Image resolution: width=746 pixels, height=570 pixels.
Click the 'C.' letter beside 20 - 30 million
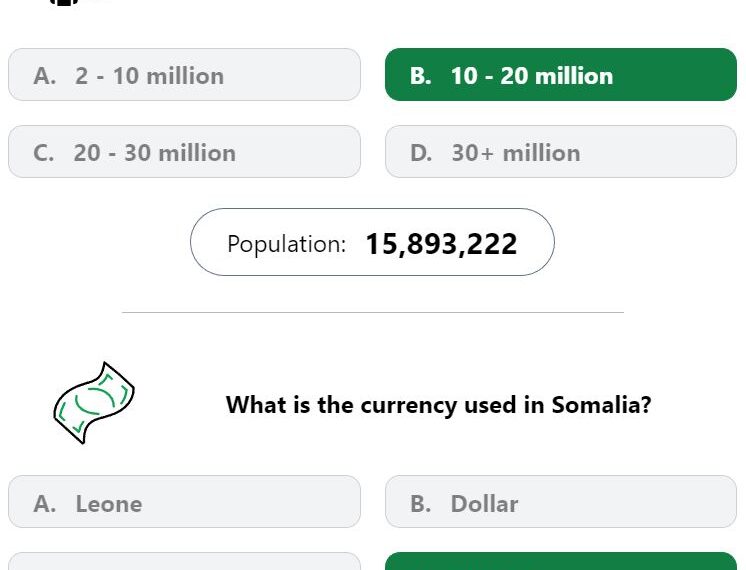[44, 153]
